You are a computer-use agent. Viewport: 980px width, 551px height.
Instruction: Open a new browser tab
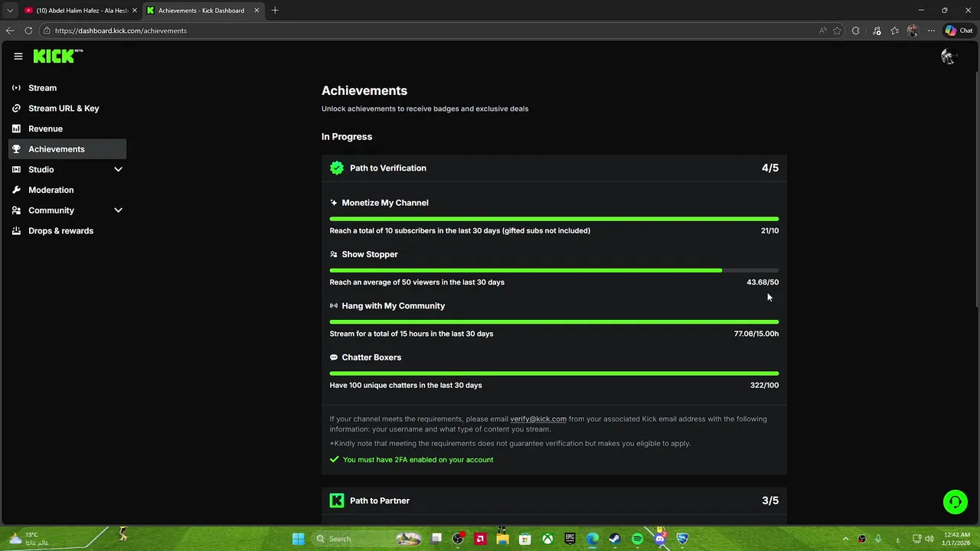[x=275, y=11]
